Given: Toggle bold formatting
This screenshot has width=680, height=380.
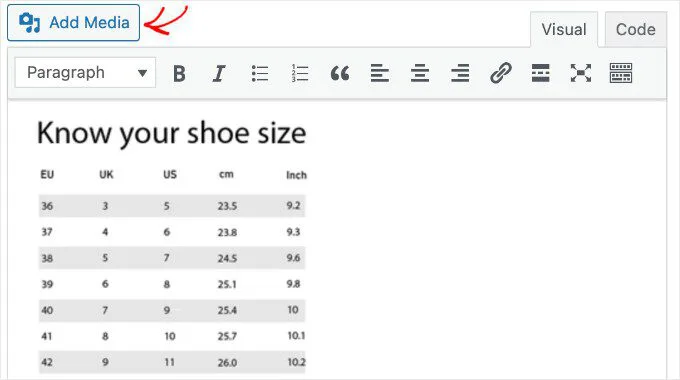Looking at the screenshot, I should click(x=179, y=73).
